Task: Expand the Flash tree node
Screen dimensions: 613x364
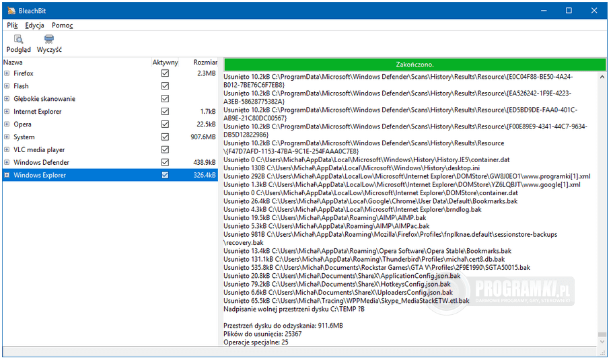Action: (7, 86)
